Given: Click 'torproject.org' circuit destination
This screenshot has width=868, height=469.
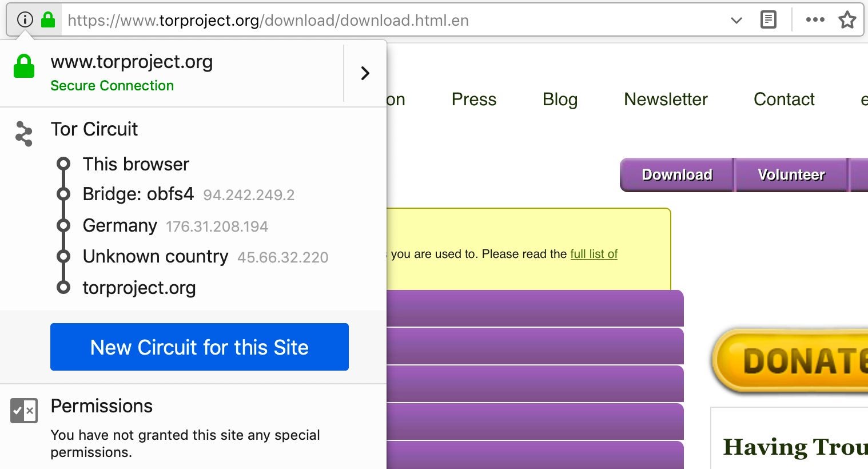Looking at the screenshot, I should [x=139, y=288].
